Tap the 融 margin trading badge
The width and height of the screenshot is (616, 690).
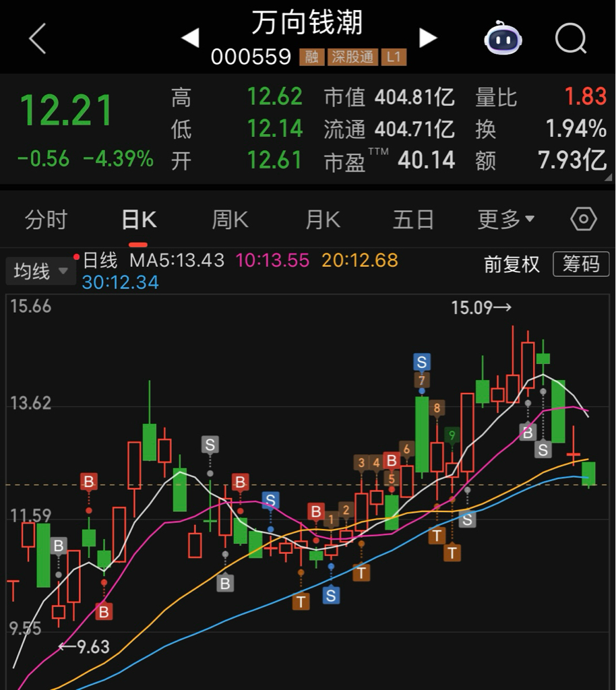311,57
